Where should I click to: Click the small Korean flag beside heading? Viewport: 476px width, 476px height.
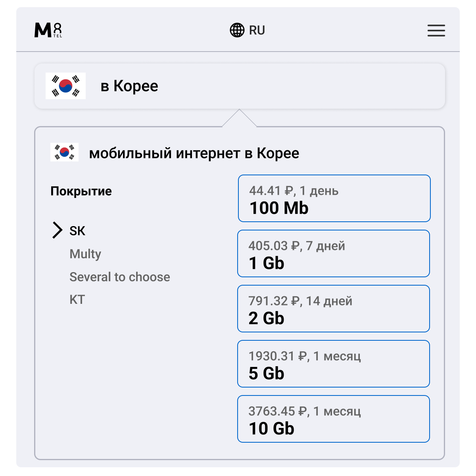coord(64,152)
